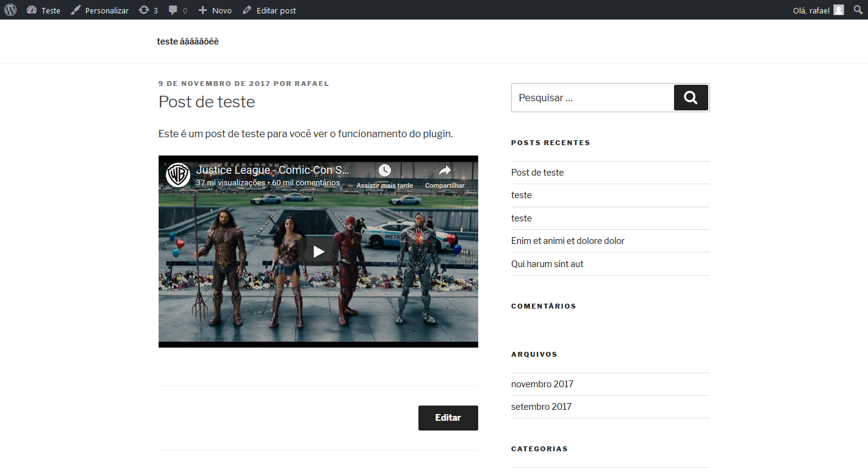The height and width of the screenshot is (472, 868).
Task: Open the Olá, rafael account menu
Action: click(x=818, y=10)
